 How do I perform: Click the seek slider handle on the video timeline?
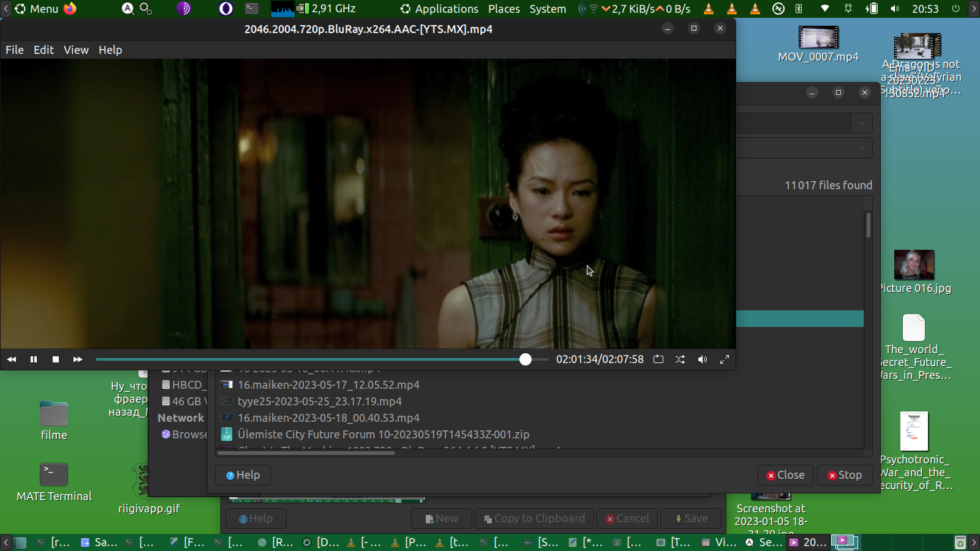coord(526,359)
